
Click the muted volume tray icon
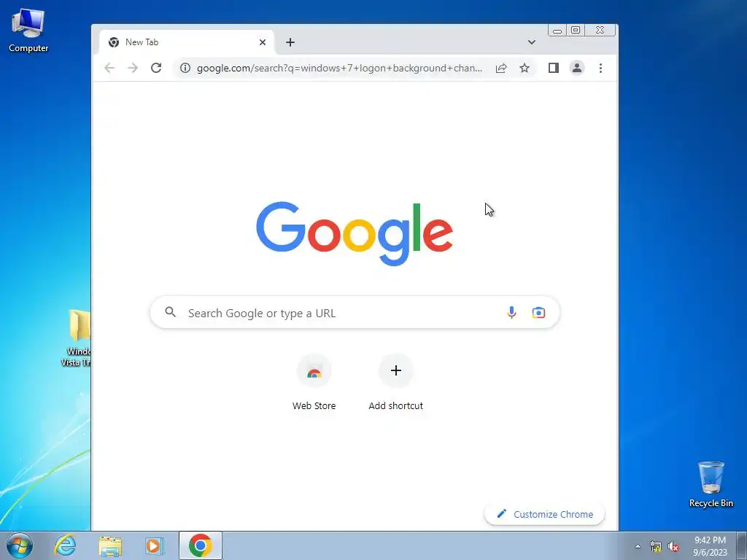point(673,547)
